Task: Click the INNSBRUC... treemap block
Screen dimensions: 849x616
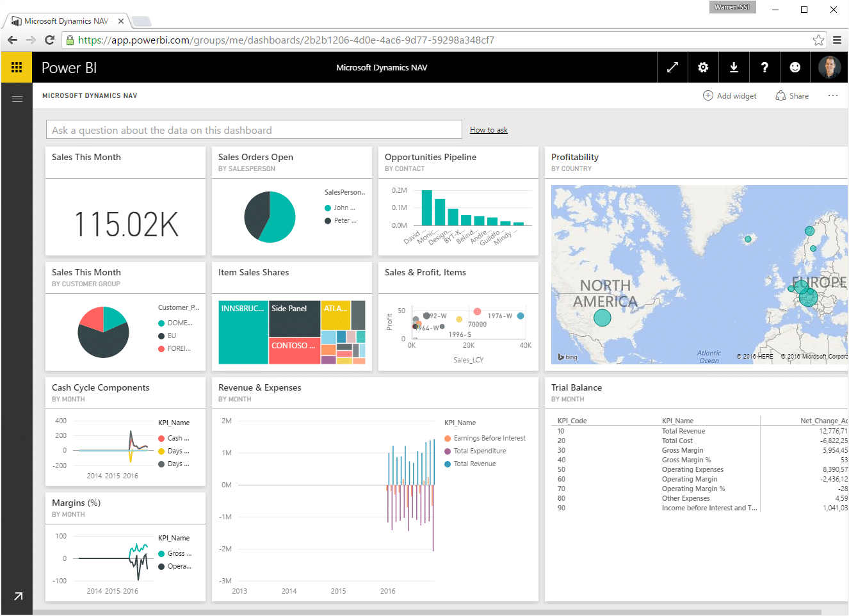Action: [243, 332]
